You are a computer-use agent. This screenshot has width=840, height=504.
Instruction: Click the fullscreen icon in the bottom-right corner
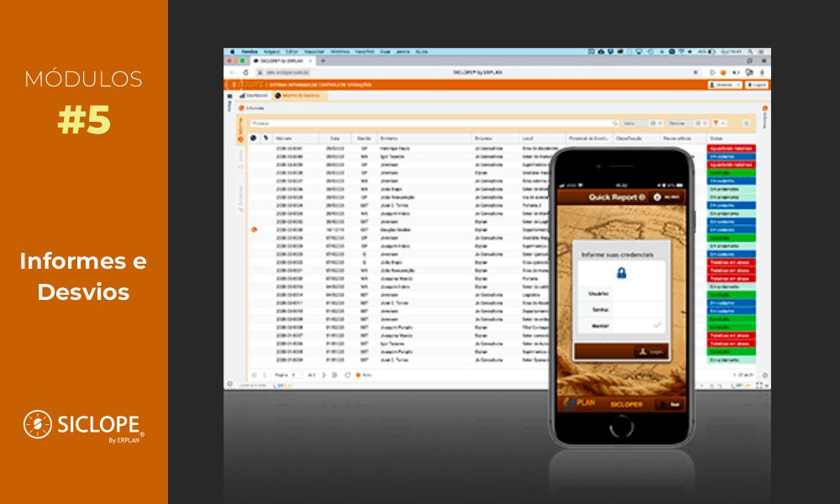pos(759,385)
